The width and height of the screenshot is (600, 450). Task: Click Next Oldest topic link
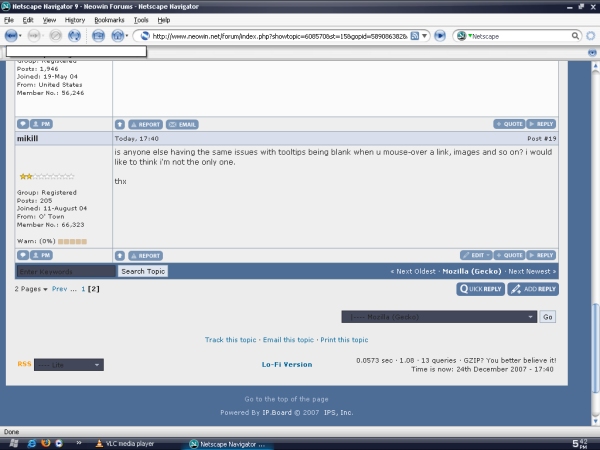[x=413, y=271]
